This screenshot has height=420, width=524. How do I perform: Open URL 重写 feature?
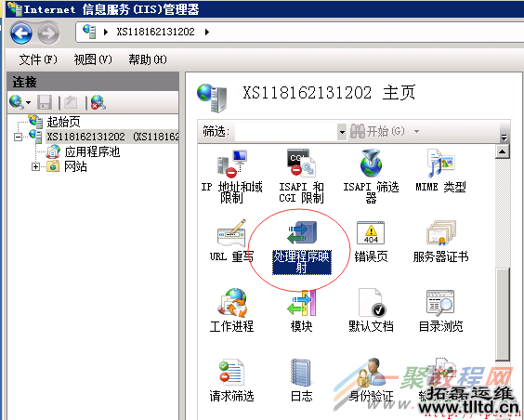coord(231,241)
